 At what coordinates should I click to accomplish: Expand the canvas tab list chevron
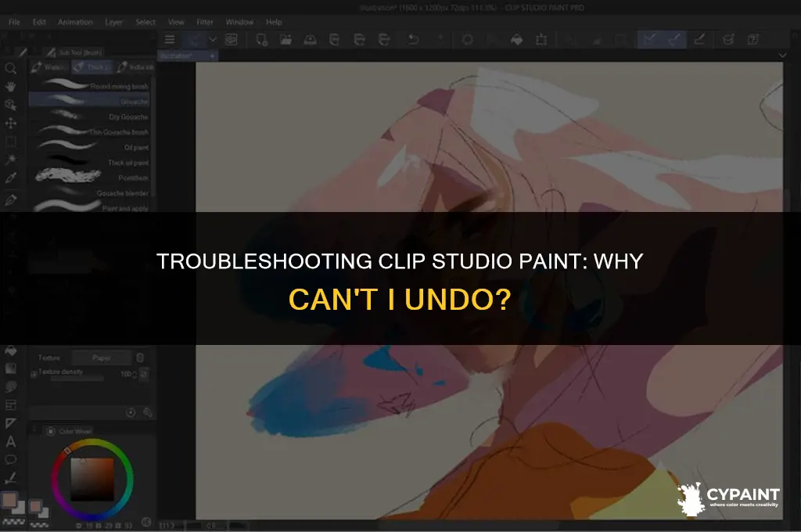(x=782, y=56)
